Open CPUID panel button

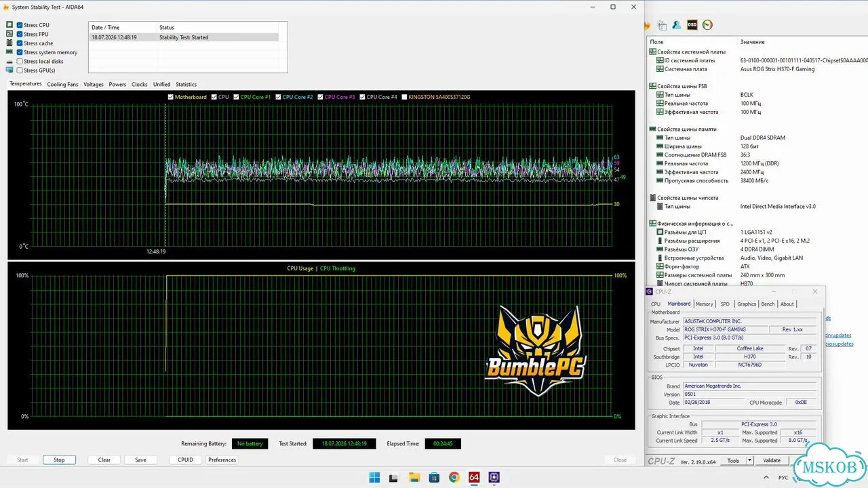[x=185, y=460]
